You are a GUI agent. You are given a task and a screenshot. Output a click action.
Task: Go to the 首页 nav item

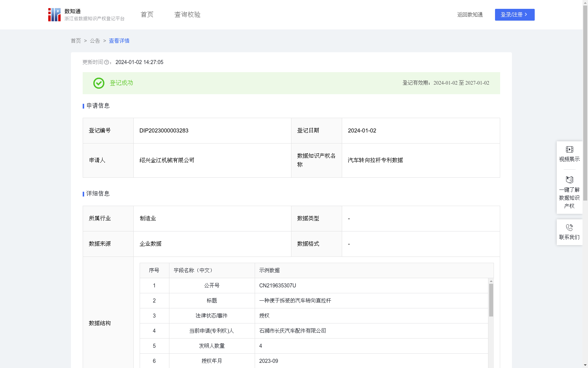coord(147,15)
